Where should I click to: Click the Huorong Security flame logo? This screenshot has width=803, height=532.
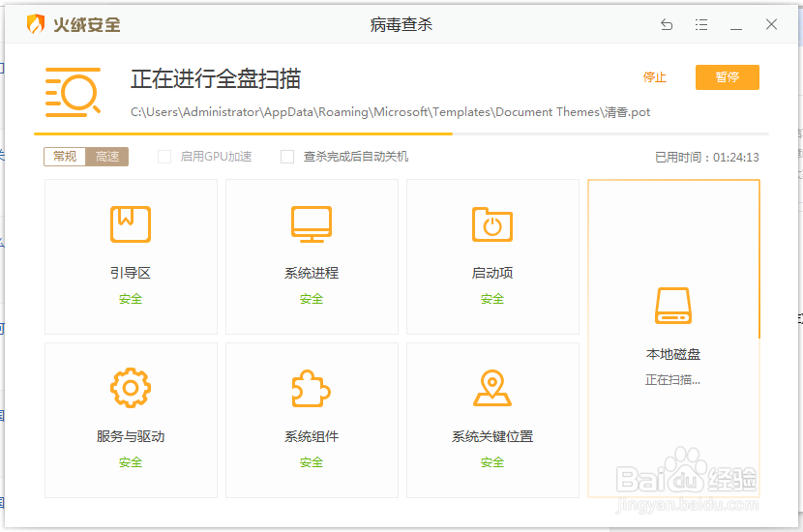[36, 24]
